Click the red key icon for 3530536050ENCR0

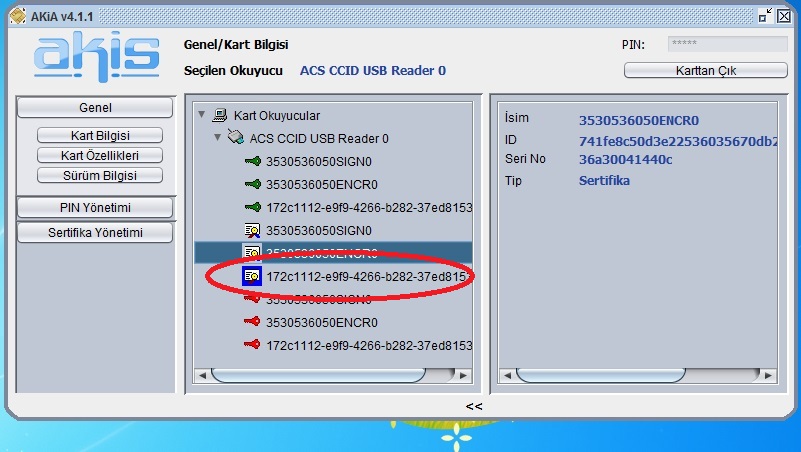252,322
